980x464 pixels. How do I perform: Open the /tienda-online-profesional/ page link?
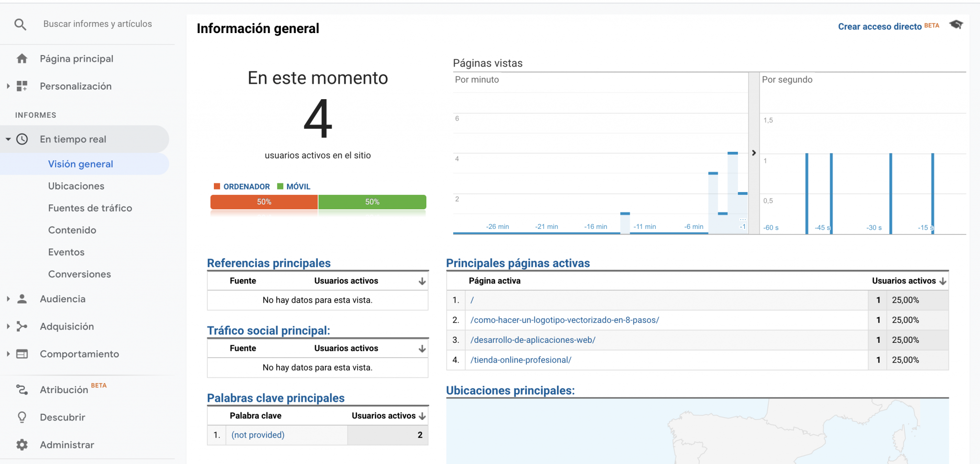(x=520, y=360)
